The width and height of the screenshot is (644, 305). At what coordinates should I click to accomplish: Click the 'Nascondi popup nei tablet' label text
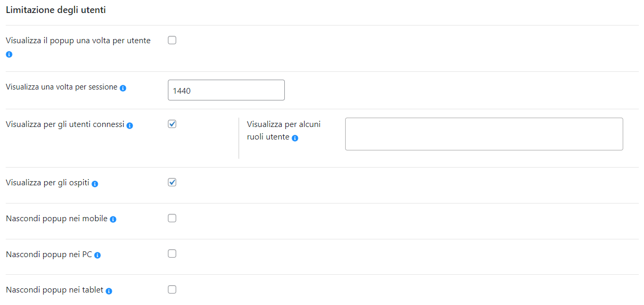(x=55, y=290)
